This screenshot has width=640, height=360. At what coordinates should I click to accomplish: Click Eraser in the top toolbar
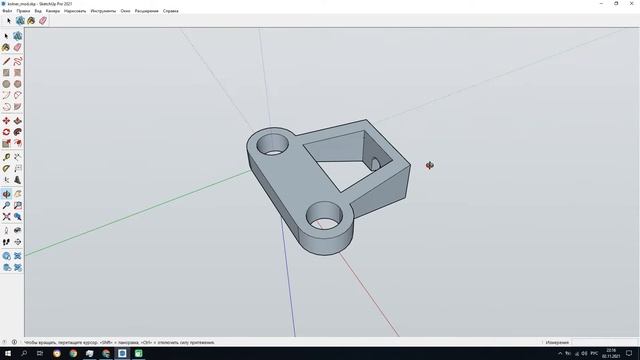coord(42,21)
